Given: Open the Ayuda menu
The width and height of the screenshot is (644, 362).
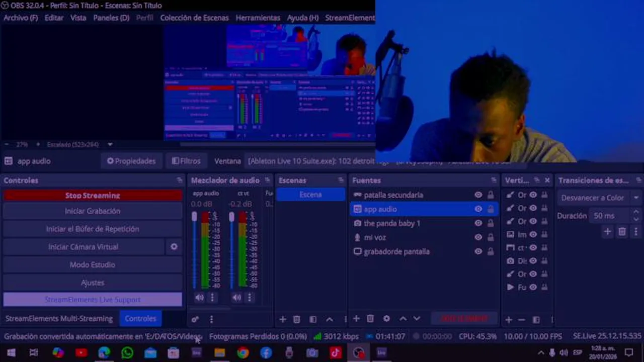Looking at the screenshot, I should point(302,18).
